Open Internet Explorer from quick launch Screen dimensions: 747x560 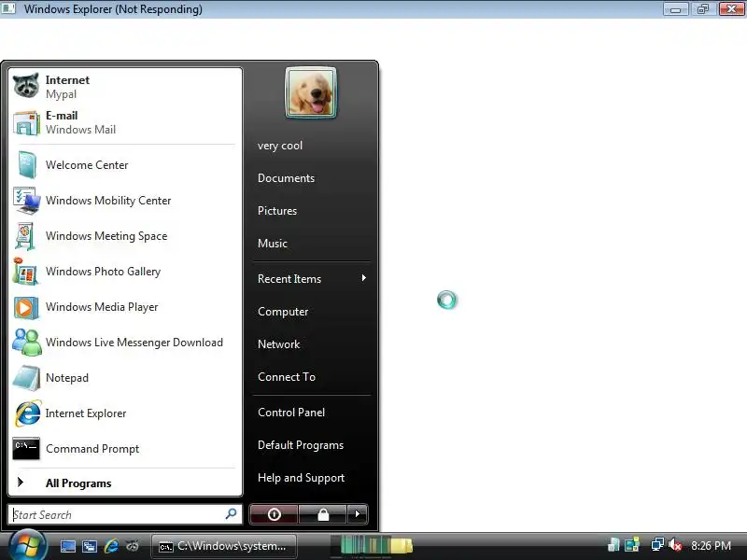(111, 546)
